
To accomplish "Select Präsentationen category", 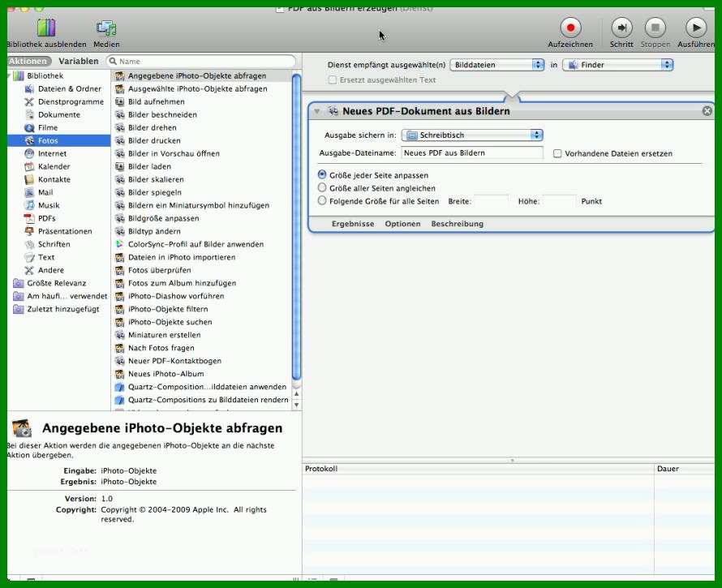I will click(x=58, y=230).
